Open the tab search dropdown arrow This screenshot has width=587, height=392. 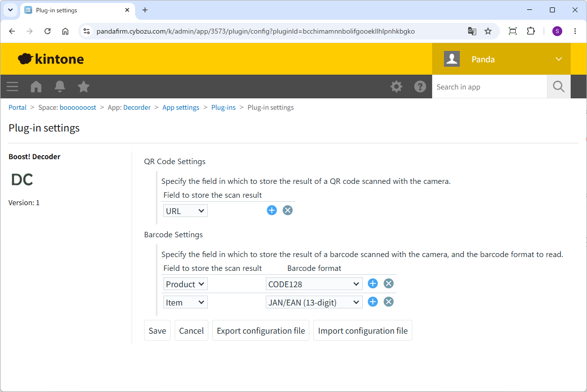point(10,10)
